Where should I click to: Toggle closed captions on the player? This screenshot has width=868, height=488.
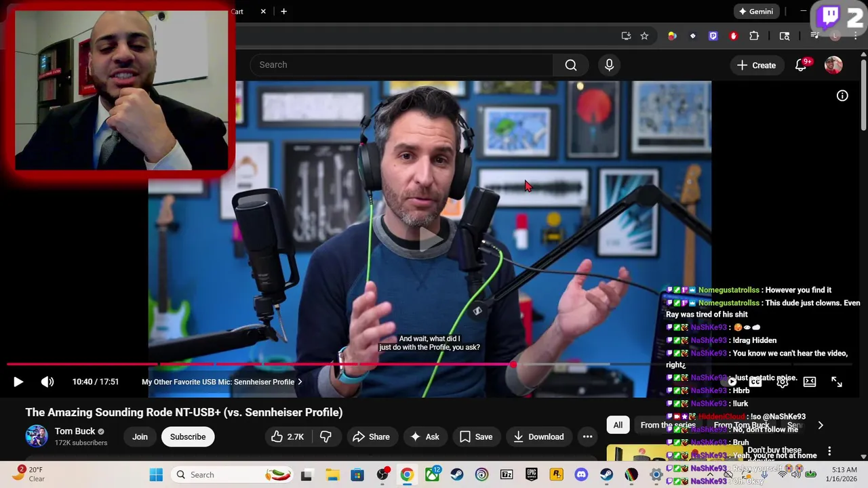click(x=755, y=382)
